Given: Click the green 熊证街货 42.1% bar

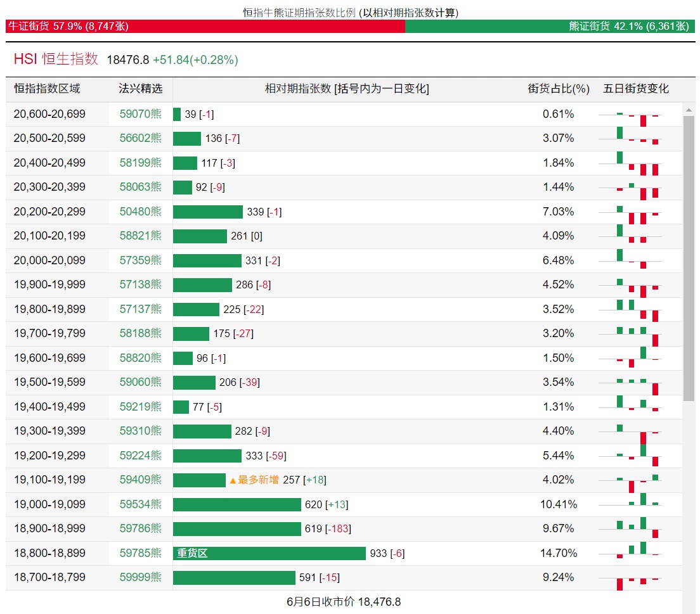Looking at the screenshot, I should 549,26.
